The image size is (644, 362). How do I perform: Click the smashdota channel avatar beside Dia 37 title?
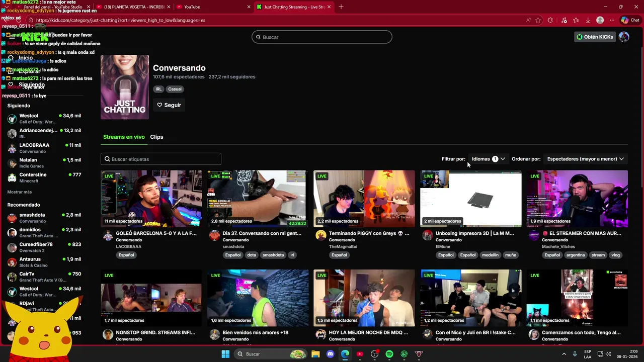click(214, 235)
